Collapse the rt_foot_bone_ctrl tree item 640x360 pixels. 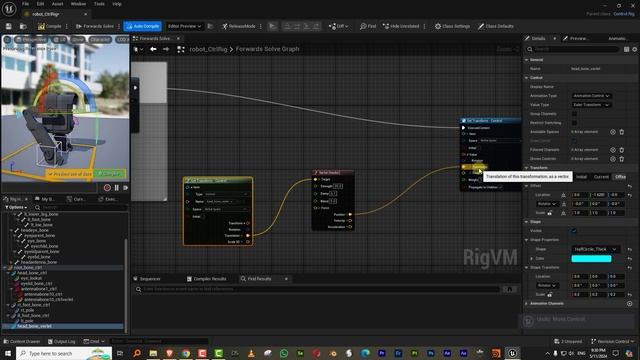click(8, 305)
